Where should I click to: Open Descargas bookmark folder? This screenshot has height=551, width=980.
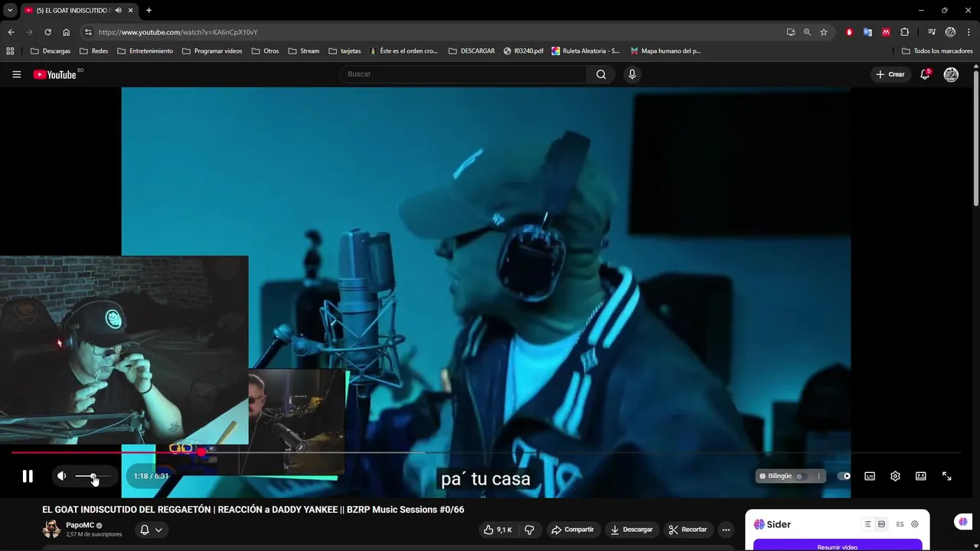click(51, 51)
